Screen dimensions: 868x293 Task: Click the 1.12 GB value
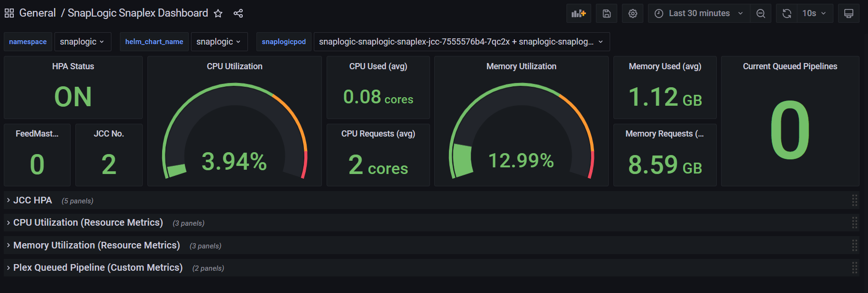click(x=665, y=97)
